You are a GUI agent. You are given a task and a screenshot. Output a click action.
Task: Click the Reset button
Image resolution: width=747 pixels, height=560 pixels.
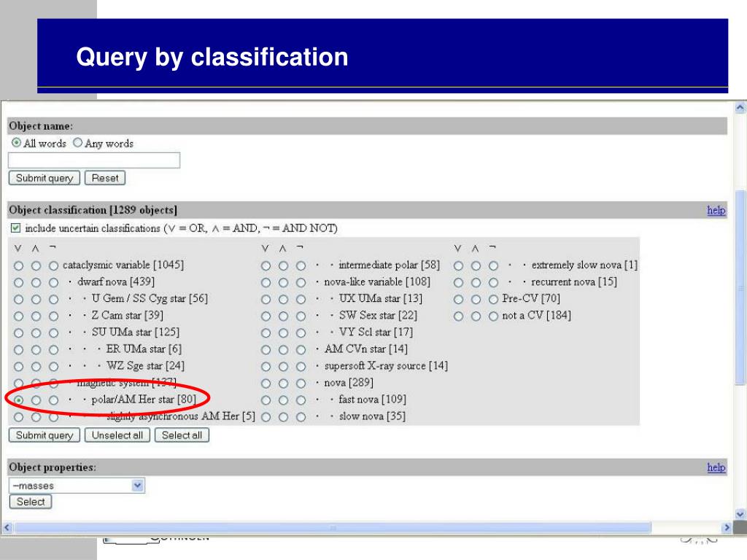click(x=105, y=178)
